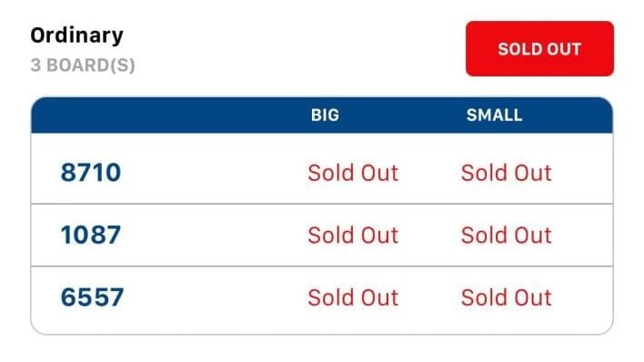Select the 1087 board row
This screenshot has height=362, width=644.
322,235
